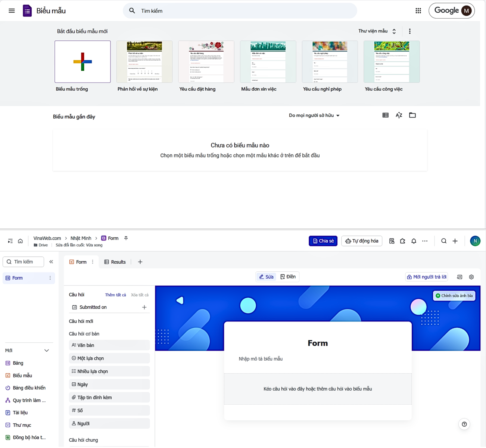
Task: Open the Thư viện mẫu dropdown
Action: [x=377, y=31]
